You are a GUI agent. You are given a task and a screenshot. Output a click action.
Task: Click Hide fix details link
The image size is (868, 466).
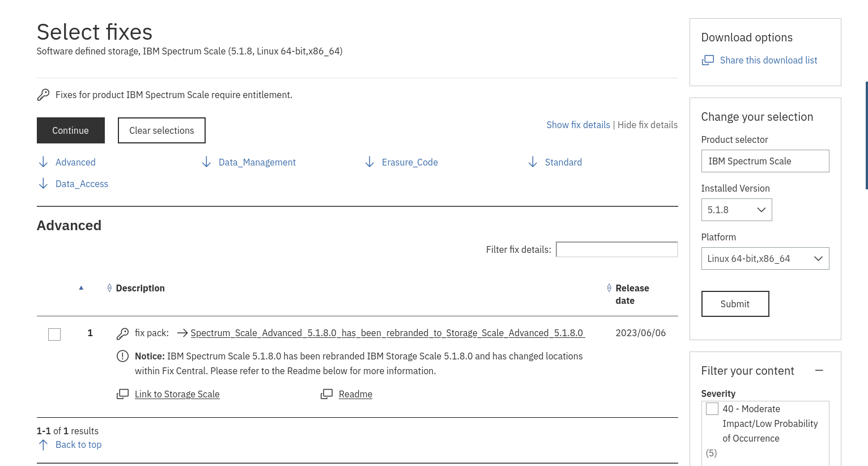[648, 125]
